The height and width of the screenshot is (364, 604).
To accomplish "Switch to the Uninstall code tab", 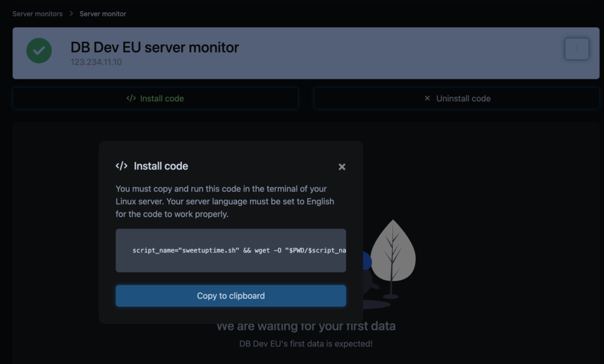I will point(457,99).
